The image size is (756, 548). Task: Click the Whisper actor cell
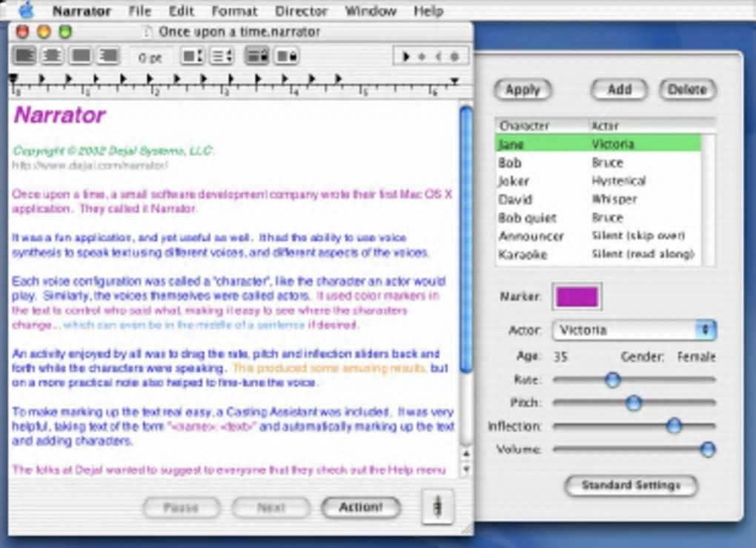(x=614, y=199)
